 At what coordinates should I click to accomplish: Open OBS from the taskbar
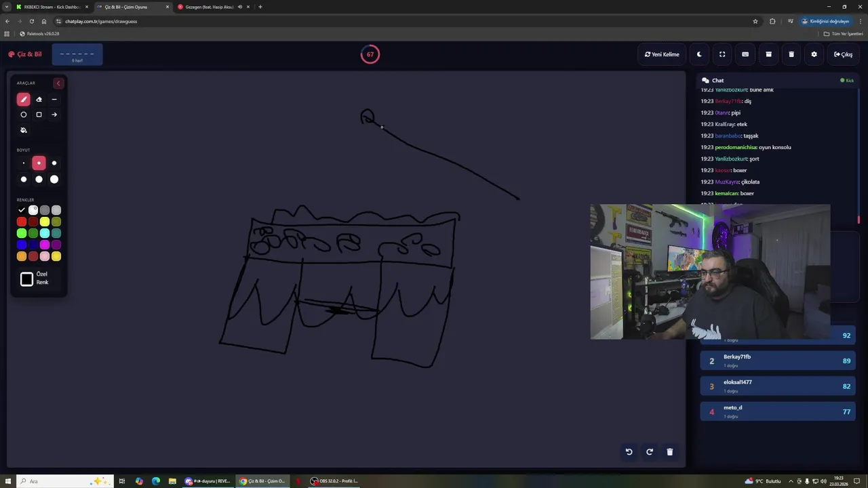click(334, 481)
